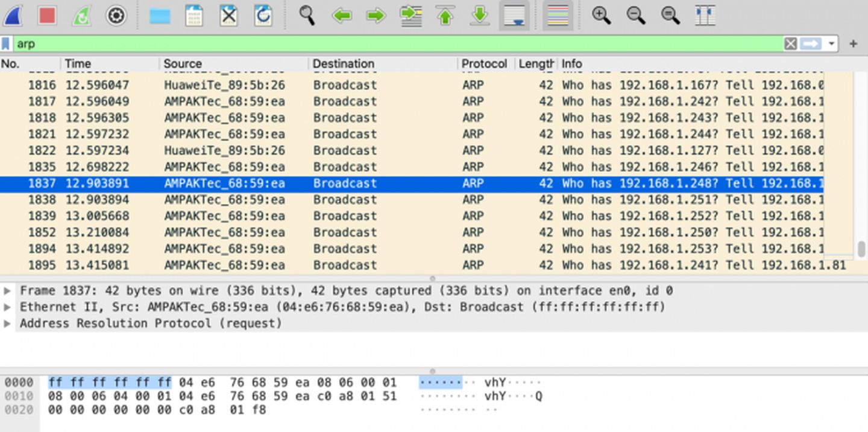Image resolution: width=868 pixels, height=432 pixels.
Task: Expand the Frame 1837 details
Action: (7, 291)
